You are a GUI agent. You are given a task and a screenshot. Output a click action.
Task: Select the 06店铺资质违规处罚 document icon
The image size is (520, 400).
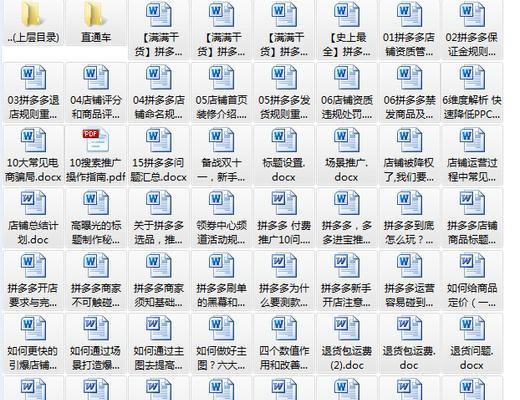click(346, 77)
